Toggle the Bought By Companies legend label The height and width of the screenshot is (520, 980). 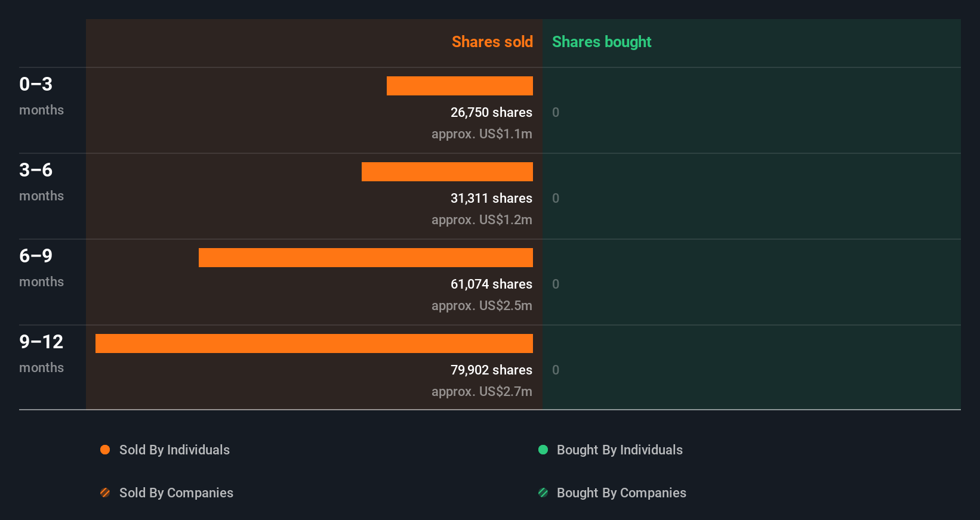pyautogui.click(x=621, y=493)
